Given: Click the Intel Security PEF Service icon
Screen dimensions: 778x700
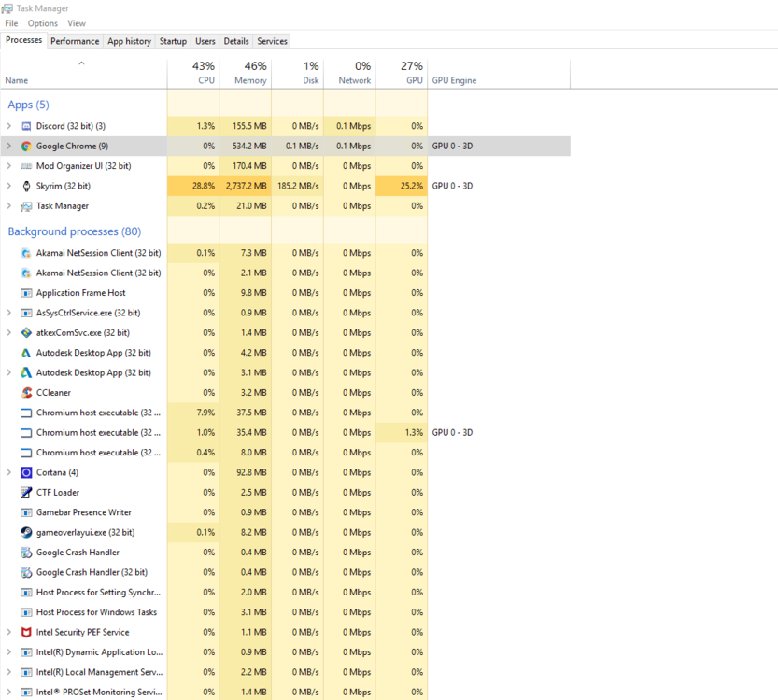Looking at the screenshot, I should pos(26,632).
